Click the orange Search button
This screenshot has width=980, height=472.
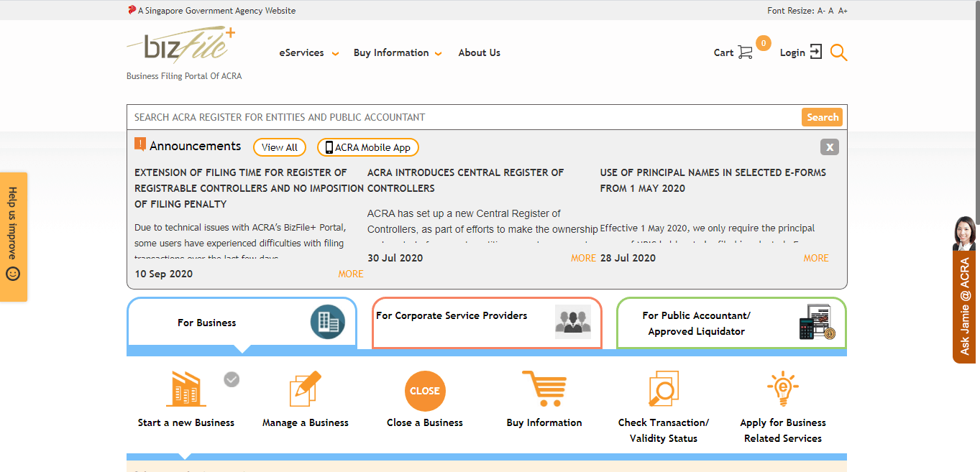click(822, 117)
